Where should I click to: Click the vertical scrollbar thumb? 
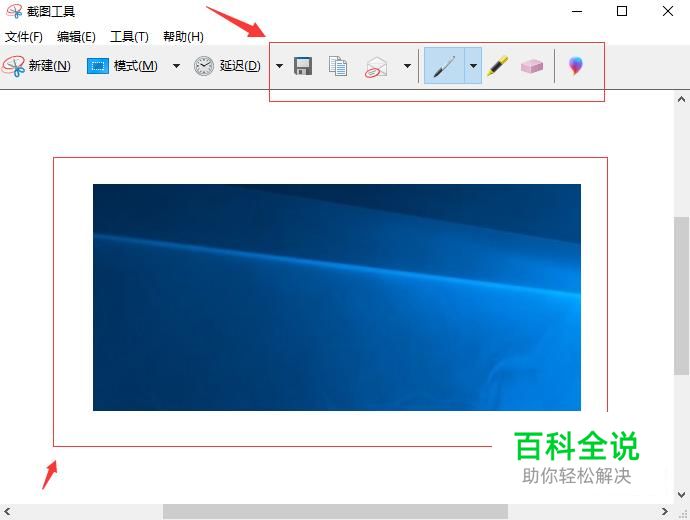point(682,296)
